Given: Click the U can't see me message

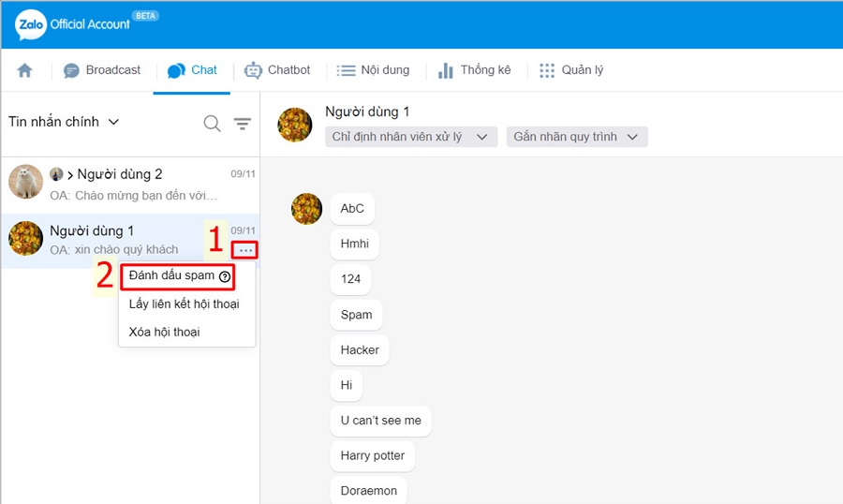Looking at the screenshot, I should point(380,421).
